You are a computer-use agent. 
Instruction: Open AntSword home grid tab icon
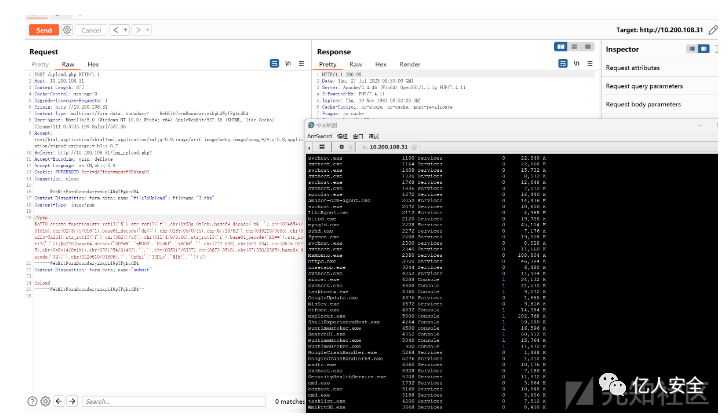coord(322,147)
